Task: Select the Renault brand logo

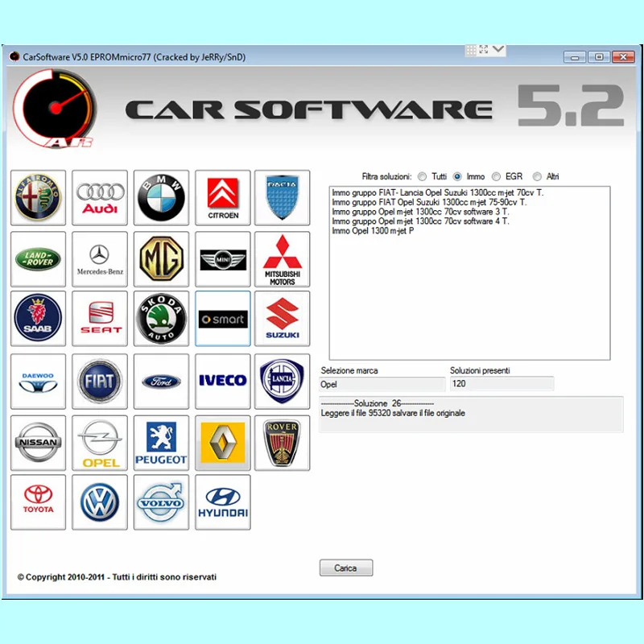Action: tap(223, 443)
